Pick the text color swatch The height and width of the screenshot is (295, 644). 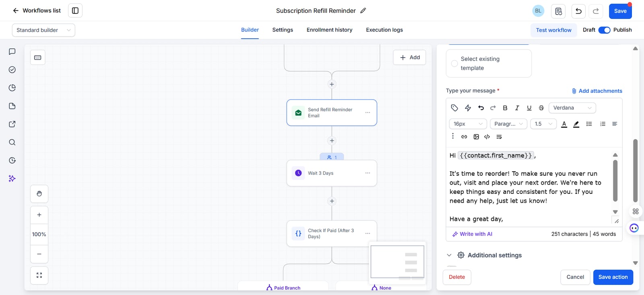(564, 124)
